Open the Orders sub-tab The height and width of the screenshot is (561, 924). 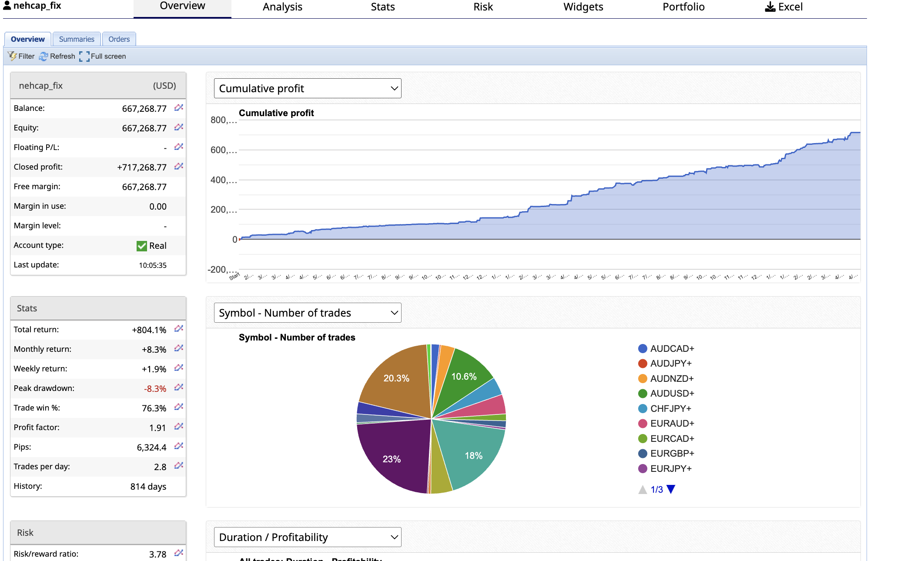pyautogui.click(x=119, y=39)
